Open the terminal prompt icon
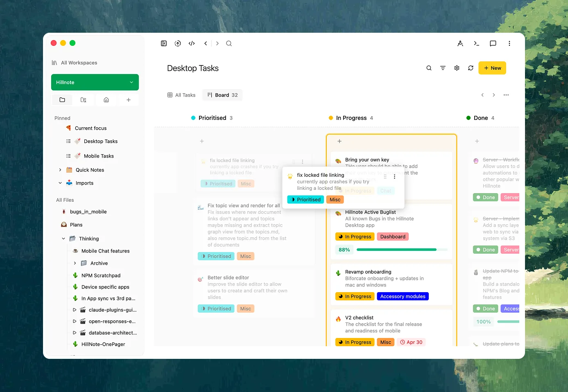The image size is (568, 392). point(477,43)
